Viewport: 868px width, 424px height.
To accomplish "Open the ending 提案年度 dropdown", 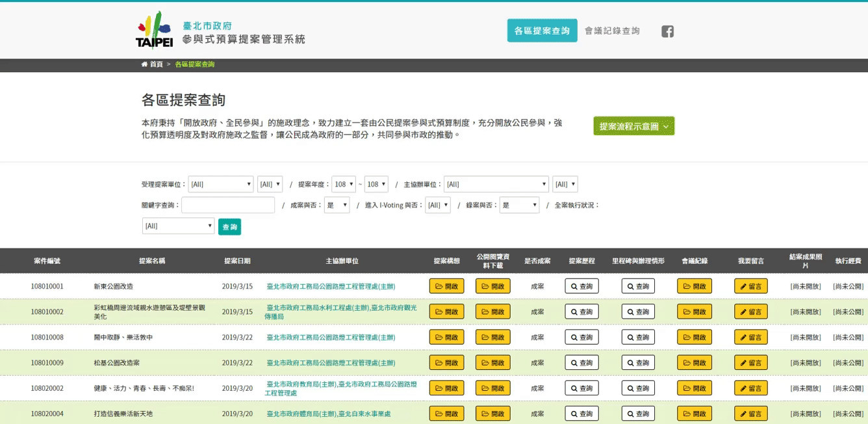I will click(x=376, y=184).
